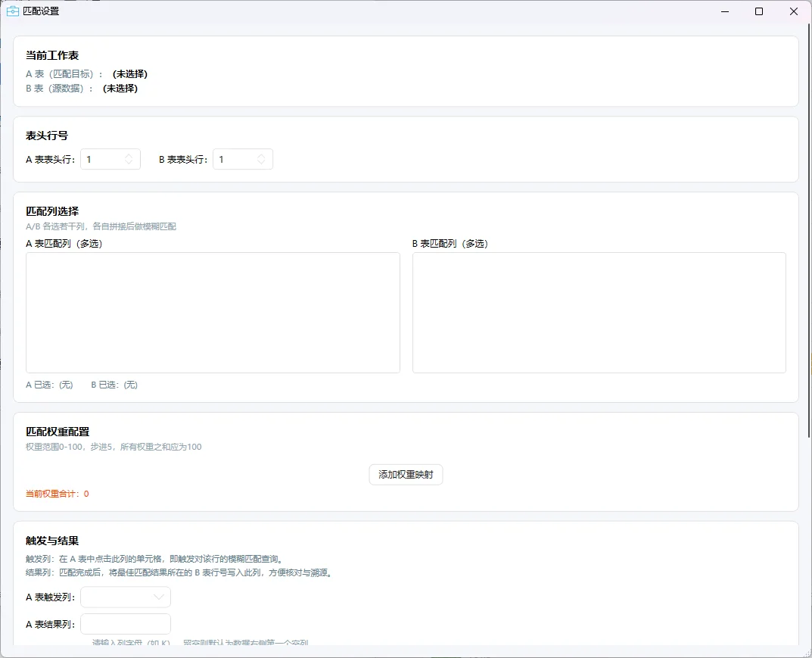
Task: Click the B 已选：(无) label
Action: pos(114,385)
